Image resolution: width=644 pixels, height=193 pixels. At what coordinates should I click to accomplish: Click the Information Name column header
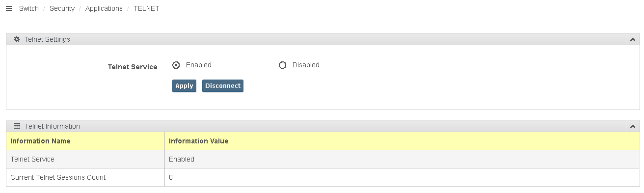pos(40,141)
